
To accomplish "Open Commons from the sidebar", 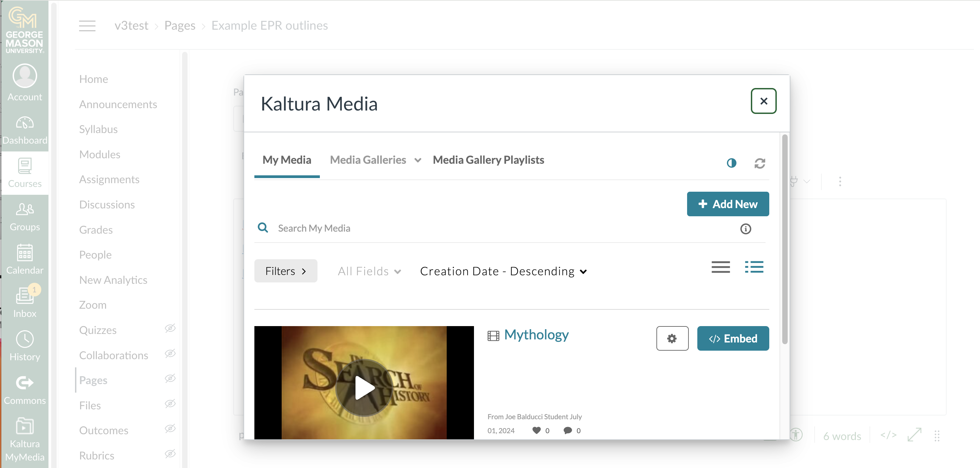I will (x=24, y=389).
